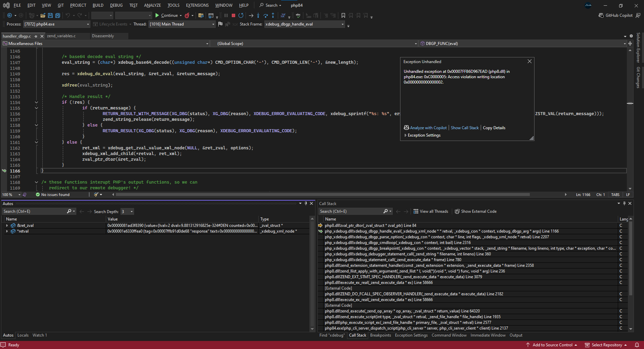The width and height of the screenshot is (644, 349).
Task: Open the Stack Frame dropdown
Action: (x=342, y=24)
